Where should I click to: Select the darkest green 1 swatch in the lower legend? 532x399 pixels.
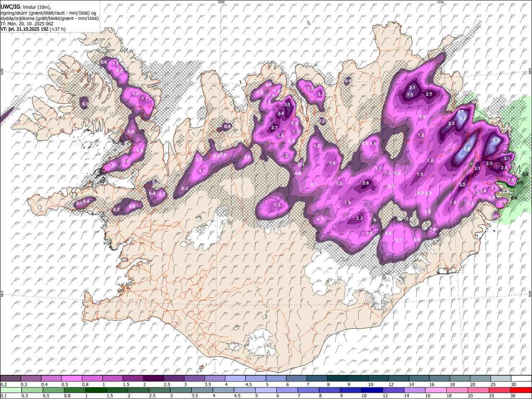point(96,390)
